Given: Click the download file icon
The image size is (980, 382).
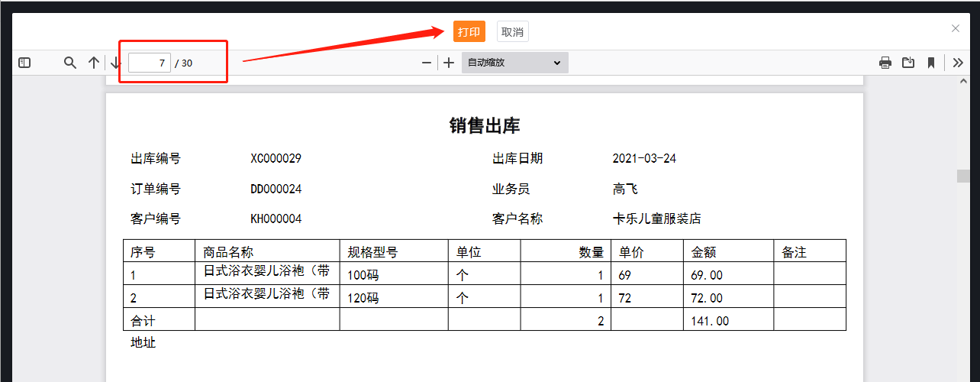Looking at the screenshot, I should (x=908, y=63).
